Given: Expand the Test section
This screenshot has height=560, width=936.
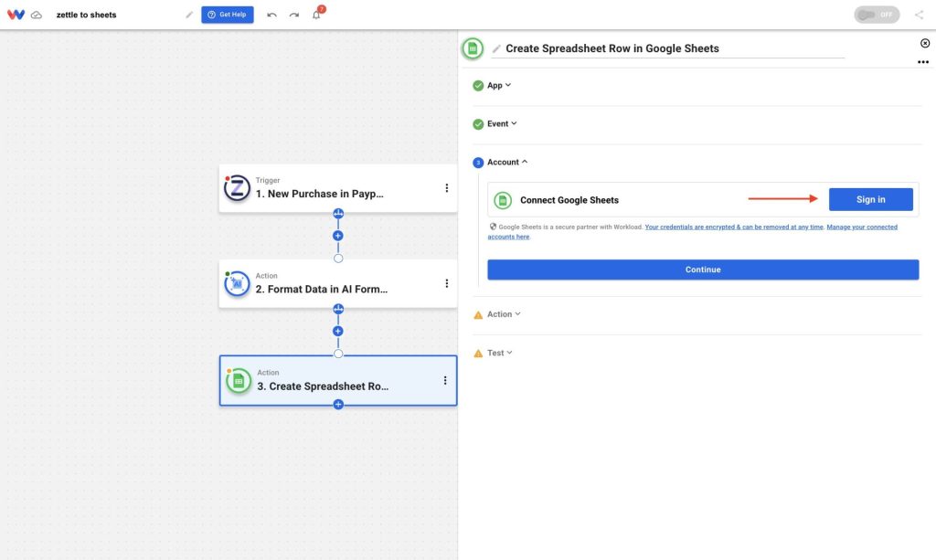Looking at the screenshot, I should point(500,353).
